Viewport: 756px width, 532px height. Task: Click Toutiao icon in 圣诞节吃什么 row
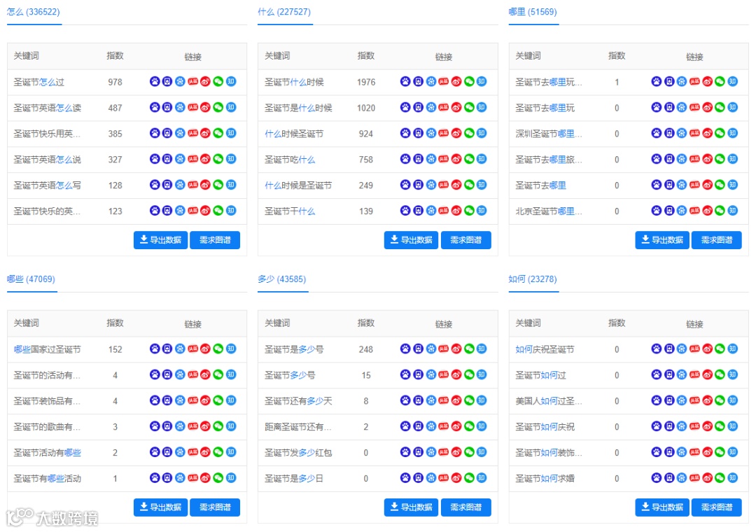(444, 159)
